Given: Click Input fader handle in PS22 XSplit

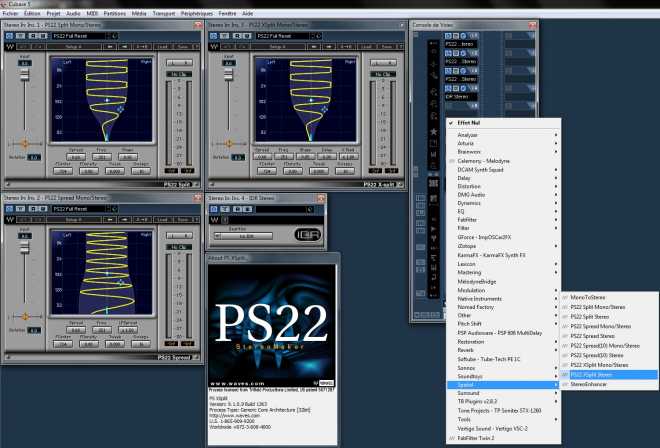Looking at the screenshot, I should pos(229,74).
